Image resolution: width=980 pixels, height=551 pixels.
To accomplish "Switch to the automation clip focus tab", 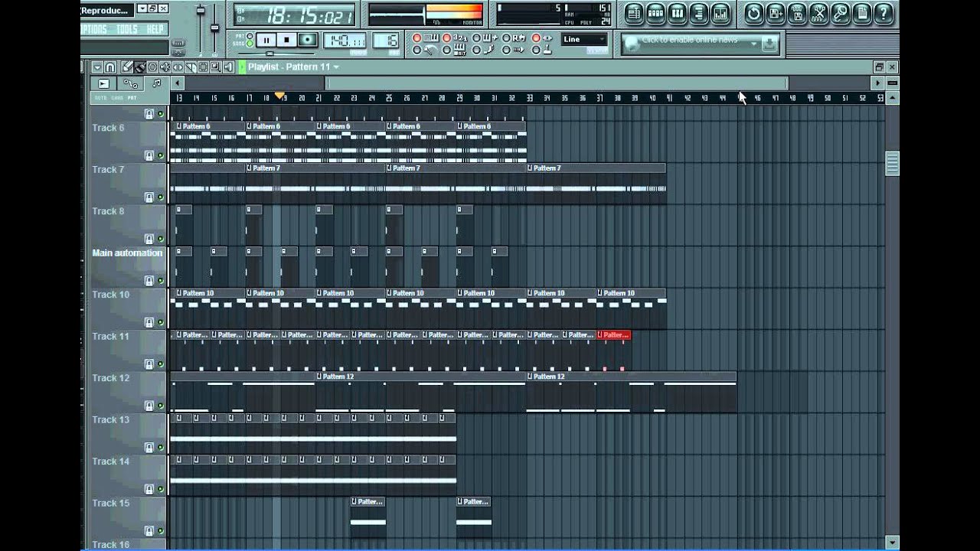I will pos(130,83).
